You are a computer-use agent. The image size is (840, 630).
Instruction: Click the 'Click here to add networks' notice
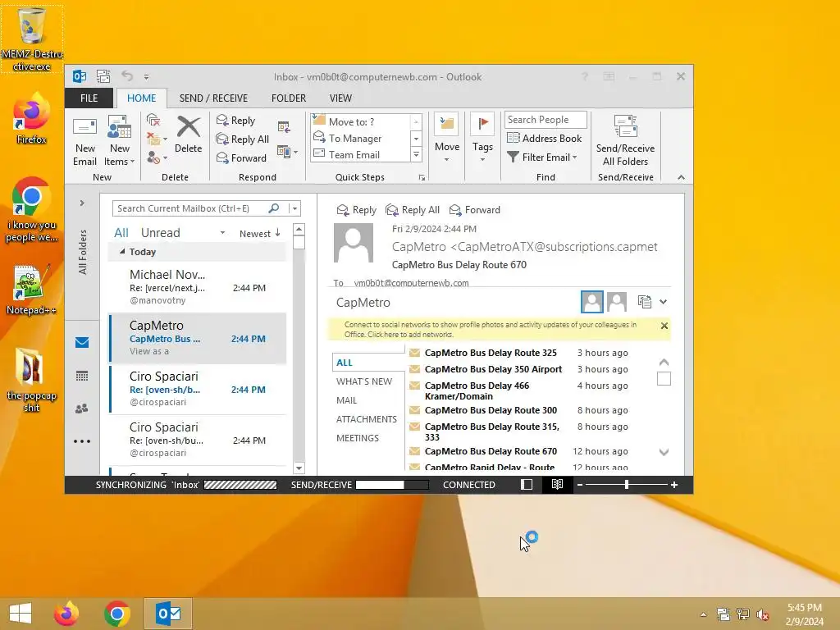pos(410,335)
